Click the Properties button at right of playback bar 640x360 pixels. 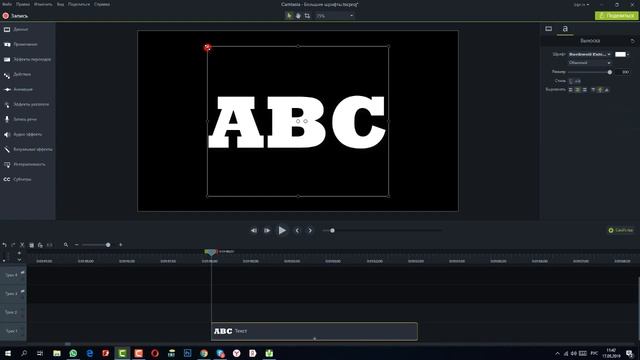pyautogui.click(x=621, y=230)
